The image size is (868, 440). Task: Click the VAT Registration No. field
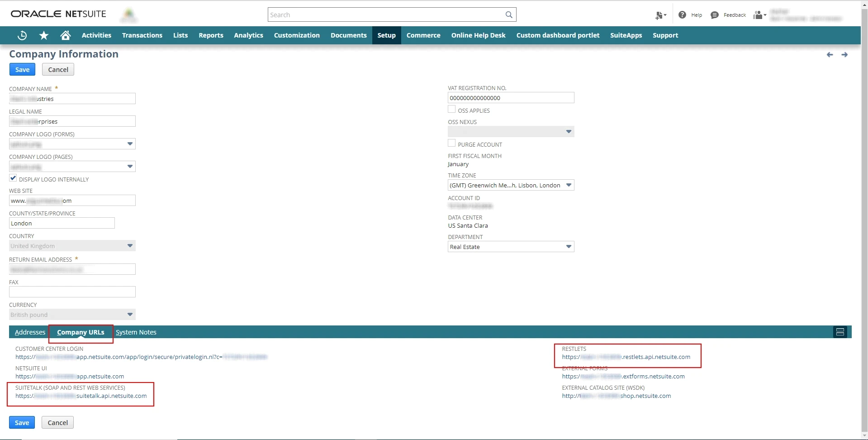(511, 98)
